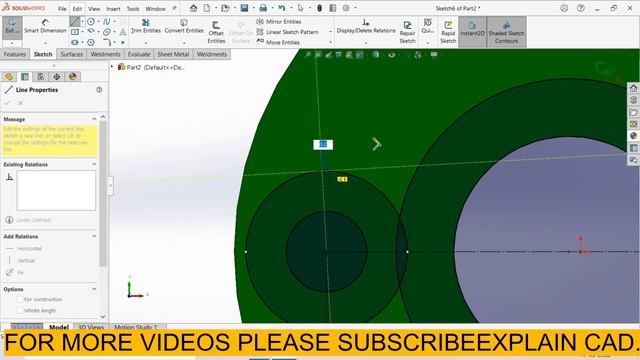
Task: Activate the Line sketch tool
Action: point(75,21)
